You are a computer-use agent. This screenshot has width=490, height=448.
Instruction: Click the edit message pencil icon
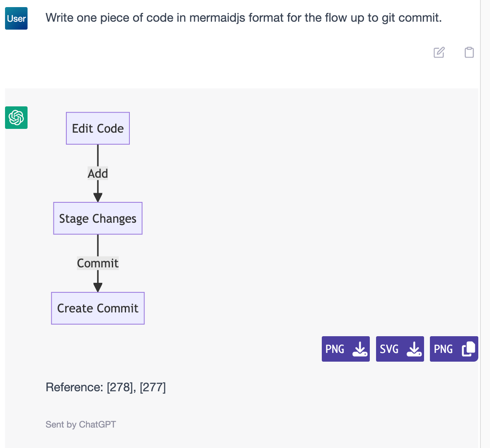click(x=439, y=52)
